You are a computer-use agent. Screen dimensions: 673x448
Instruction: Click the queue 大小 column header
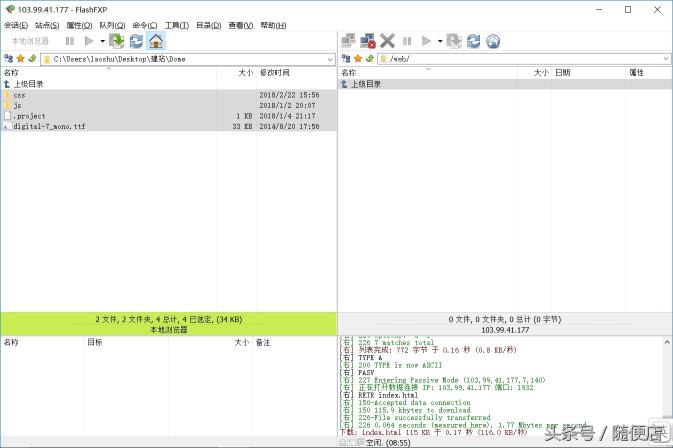[x=210, y=342]
